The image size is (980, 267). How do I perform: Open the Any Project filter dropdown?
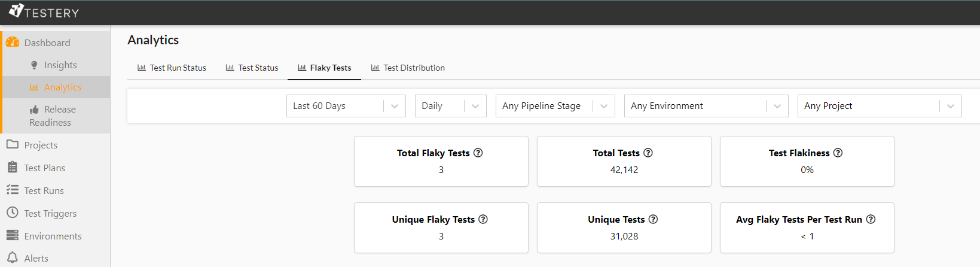pos(879,106)
